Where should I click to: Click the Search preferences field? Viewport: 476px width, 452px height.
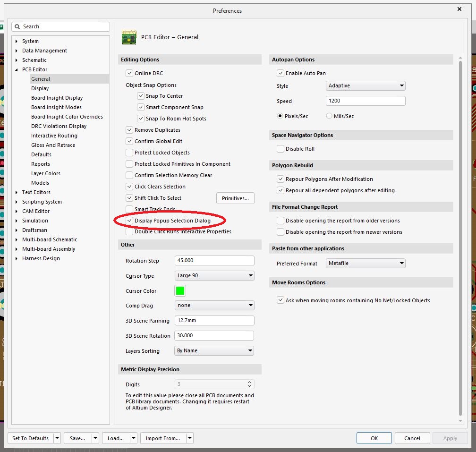tap(61, 27)
